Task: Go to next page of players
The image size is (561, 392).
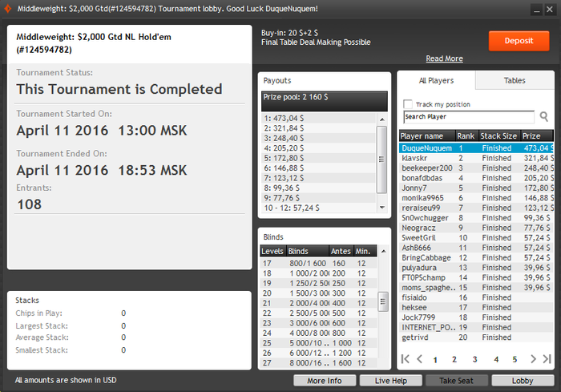Action: pos(533,358)
